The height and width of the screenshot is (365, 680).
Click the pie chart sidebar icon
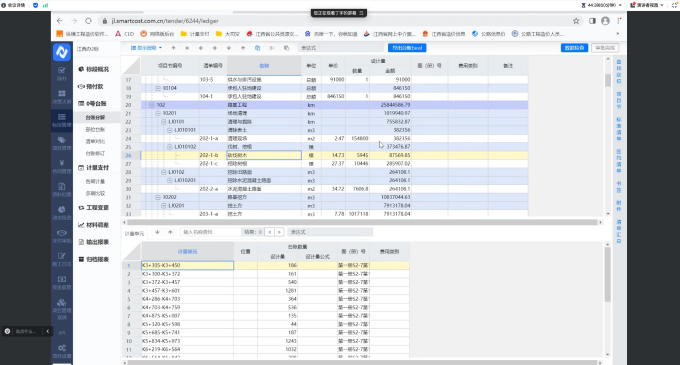click(x=62, y=212)
